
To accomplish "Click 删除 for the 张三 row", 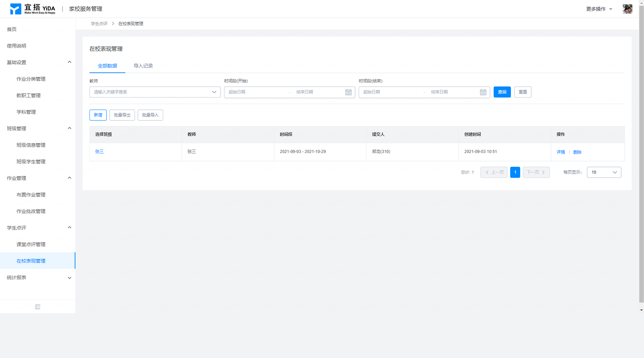I will pos(577,152).
